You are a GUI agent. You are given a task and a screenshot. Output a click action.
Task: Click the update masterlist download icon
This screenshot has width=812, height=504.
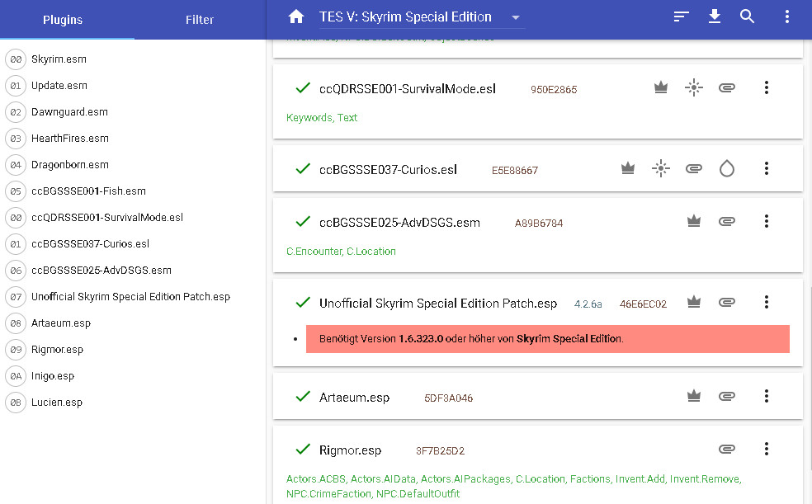[715, 17]
